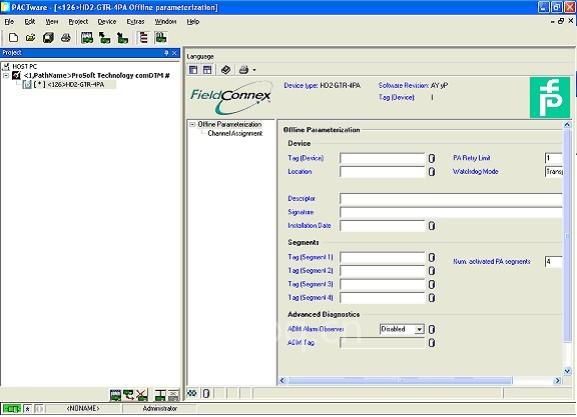The image size is (577, 417).
Task: Click the first layout icon under Language
Action: tap(193, 70)
